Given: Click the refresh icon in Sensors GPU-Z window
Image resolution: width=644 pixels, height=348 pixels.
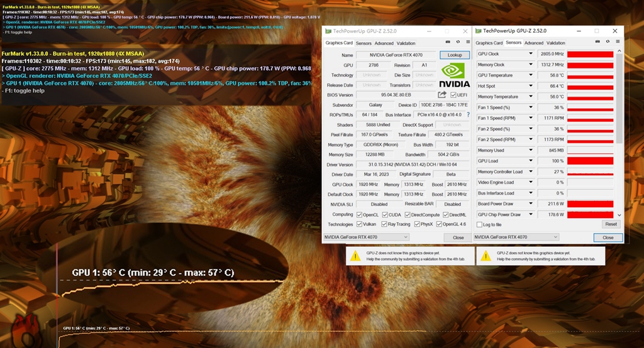Looking at the screenshot, I should (608, 41).
